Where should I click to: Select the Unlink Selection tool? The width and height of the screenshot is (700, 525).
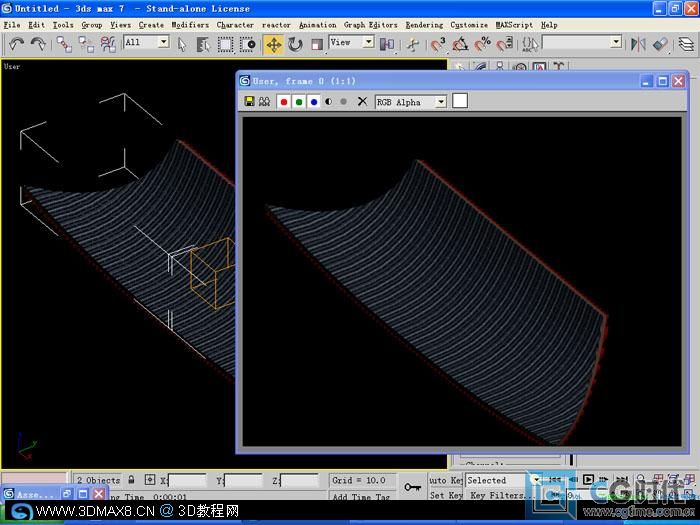(86, 44)
